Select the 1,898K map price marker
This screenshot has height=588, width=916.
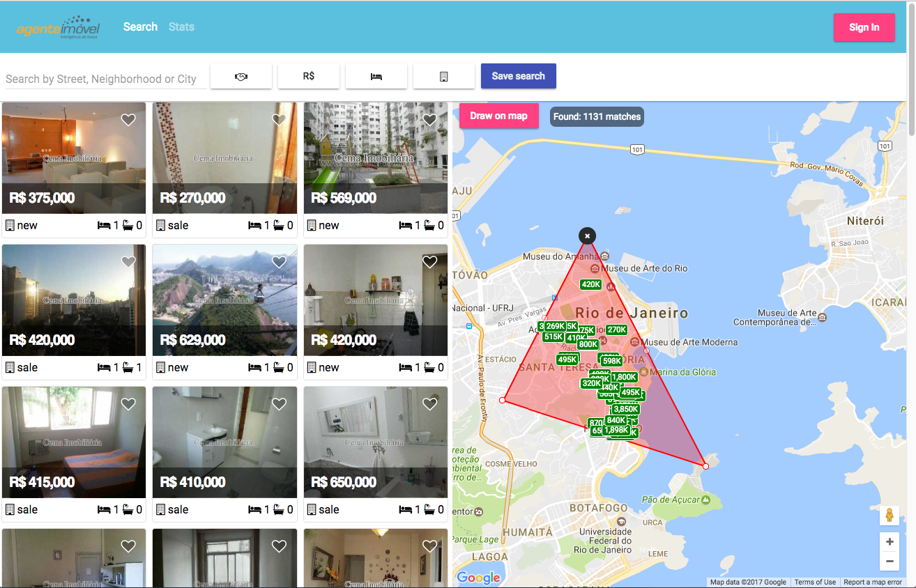coord(616,430)
